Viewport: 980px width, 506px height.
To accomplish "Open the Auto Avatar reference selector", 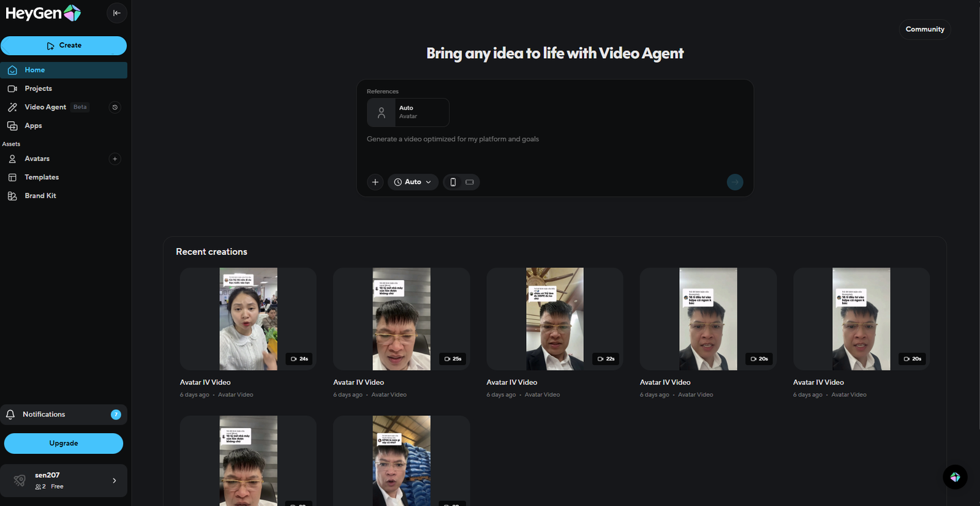I will tap(408, 112).
